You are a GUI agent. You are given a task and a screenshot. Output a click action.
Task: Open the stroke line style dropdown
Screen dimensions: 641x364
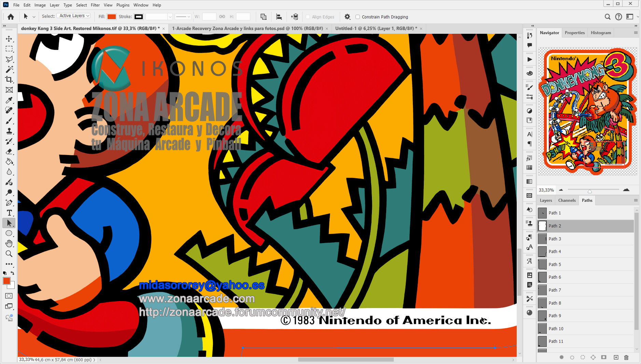tap(183, 17)
